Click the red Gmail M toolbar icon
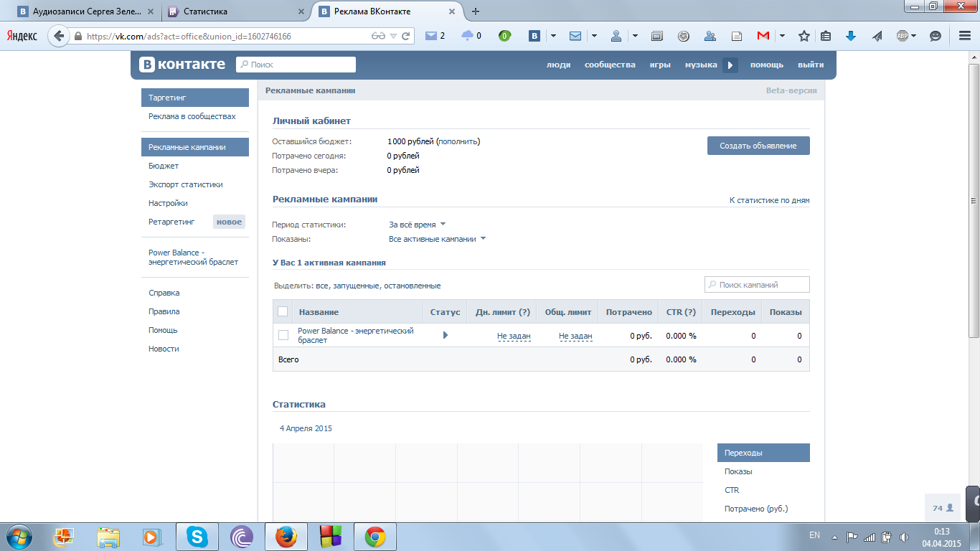The image size is (980, 551). point(763,36)
